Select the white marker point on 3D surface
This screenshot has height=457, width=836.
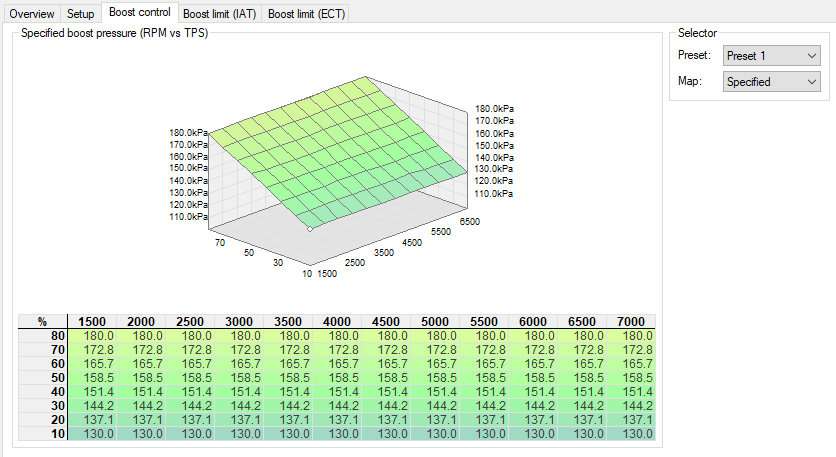click(310, 229)
